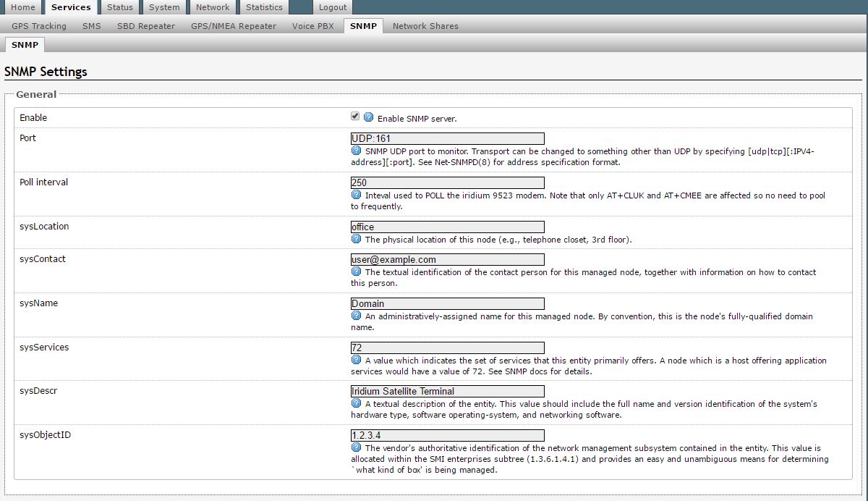Select the Statistics tab

coord(263,7)
